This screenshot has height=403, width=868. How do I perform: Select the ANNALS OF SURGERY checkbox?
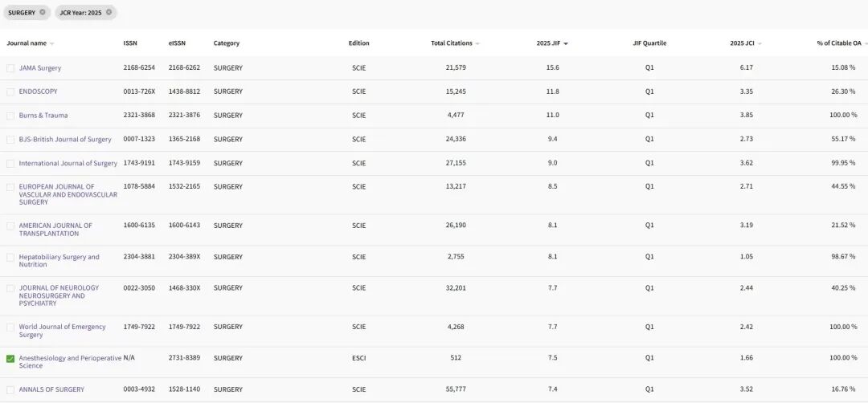coord(10,389)
